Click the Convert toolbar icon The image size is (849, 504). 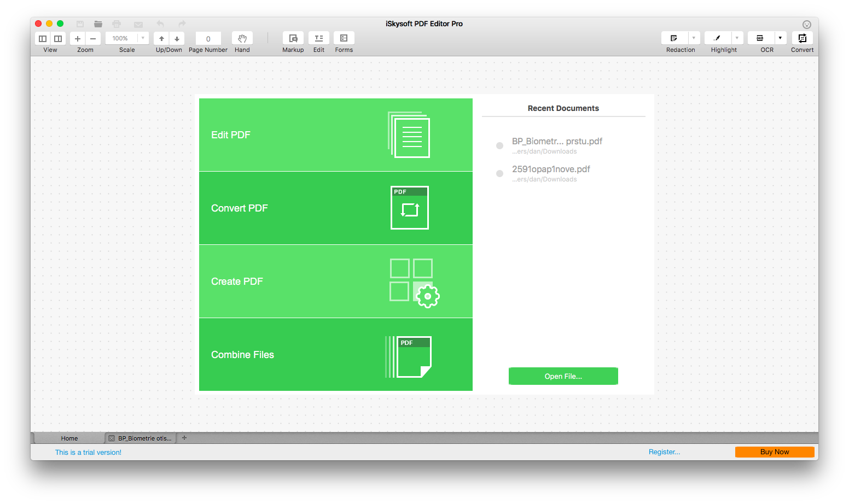[x=803, y=38]
